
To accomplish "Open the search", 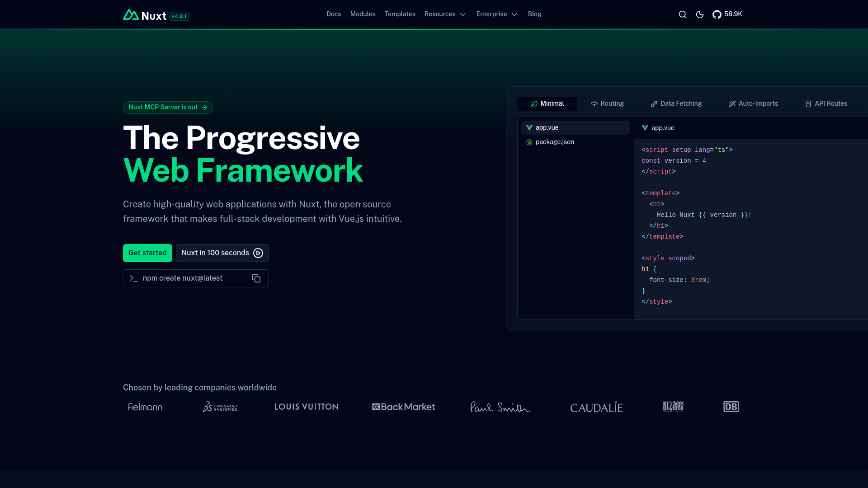I will pyautogui.click(x=682, y=14).
